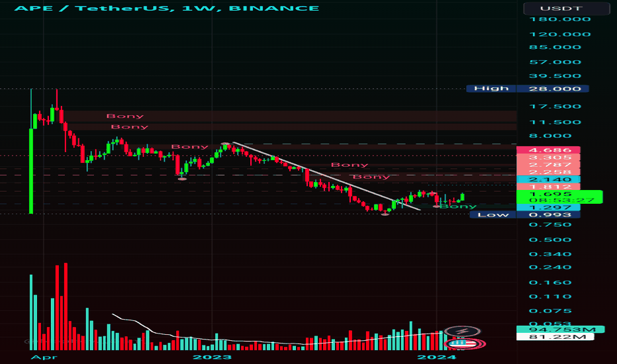
Task: Click the lightning bolt event icon
Action: [462, 332]
